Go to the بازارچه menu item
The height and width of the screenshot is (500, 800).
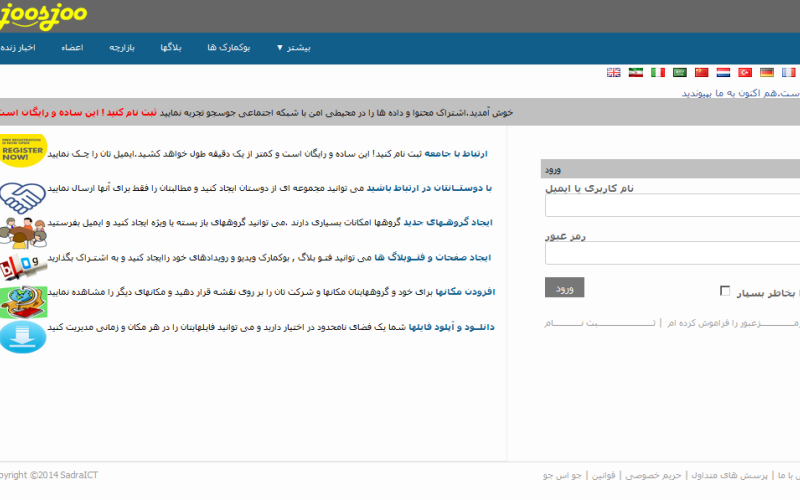point(122,47)
